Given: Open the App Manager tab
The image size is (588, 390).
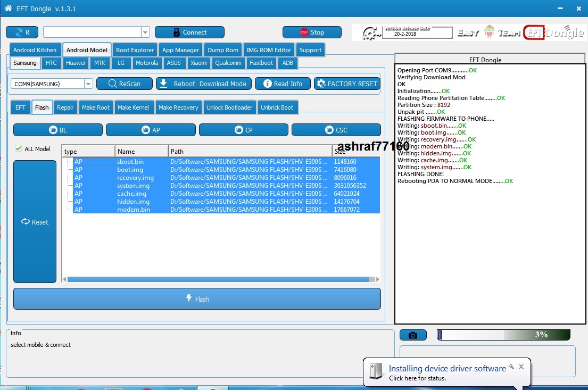Looking at the screenshot, I should click(180, 50).
